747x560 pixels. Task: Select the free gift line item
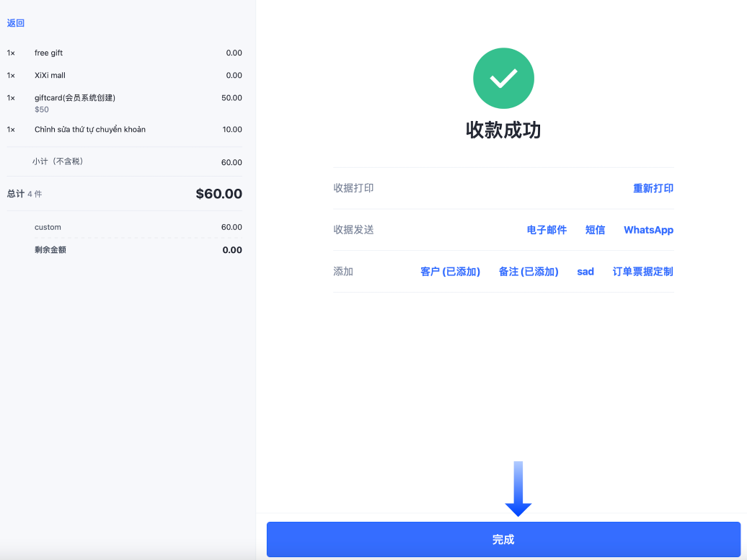[x=124, y=53]
